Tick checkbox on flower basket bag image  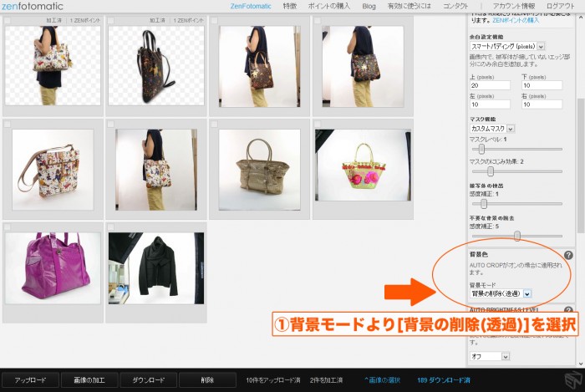[318, 125]
